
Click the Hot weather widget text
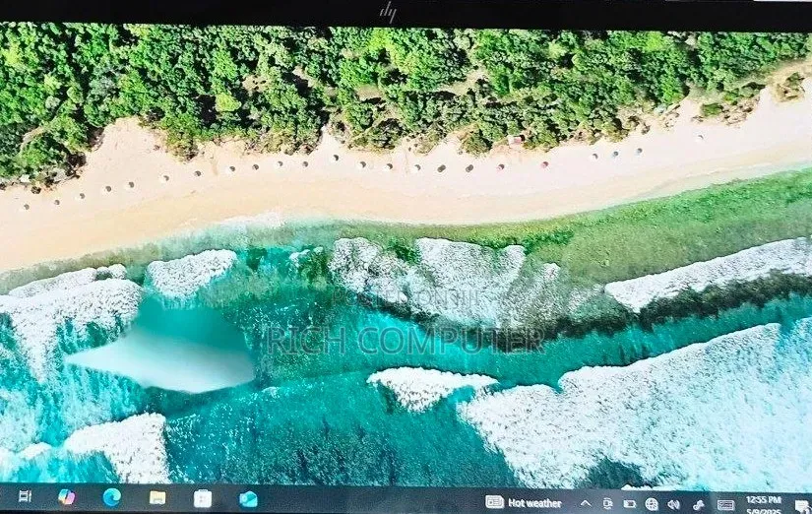point(534,502)
